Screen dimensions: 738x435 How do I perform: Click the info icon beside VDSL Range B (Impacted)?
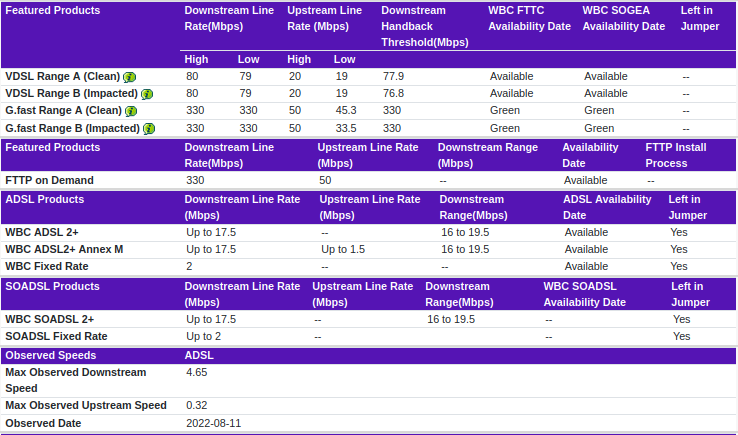click(147, 94)
